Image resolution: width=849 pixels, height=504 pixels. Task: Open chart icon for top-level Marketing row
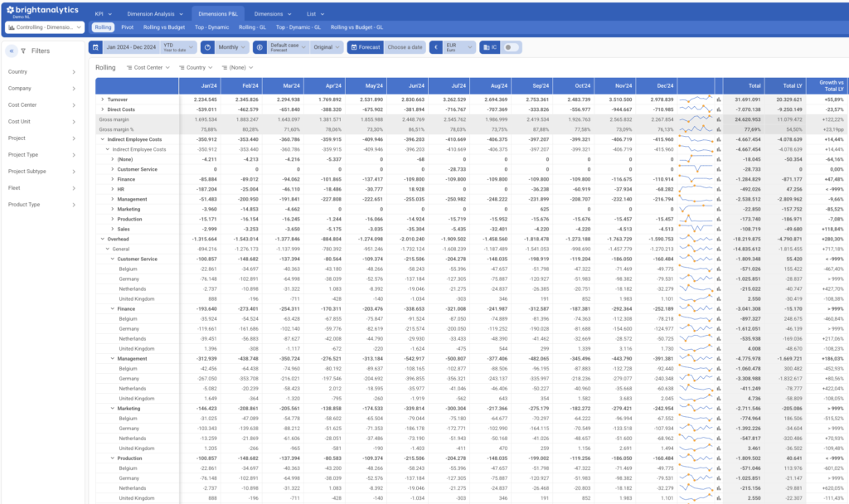[719, 210]
